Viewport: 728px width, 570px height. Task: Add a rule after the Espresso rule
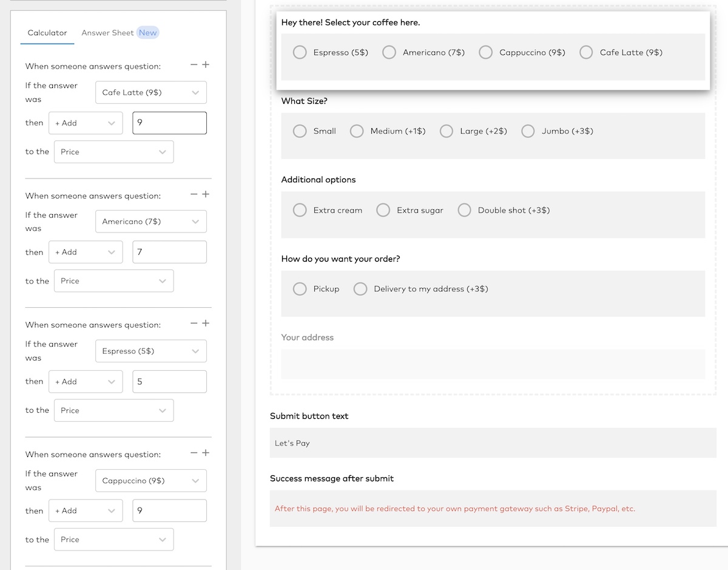[x=206, y=324]
